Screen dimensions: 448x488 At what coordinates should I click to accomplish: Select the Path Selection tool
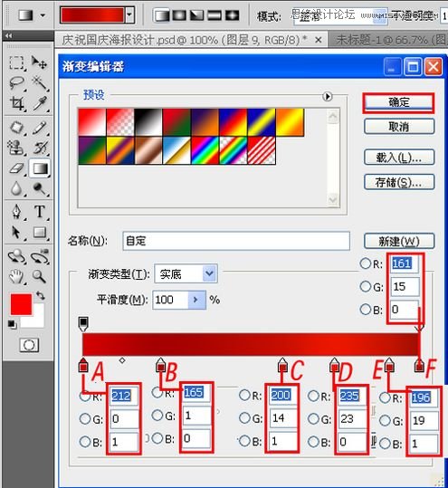(15, 232)
